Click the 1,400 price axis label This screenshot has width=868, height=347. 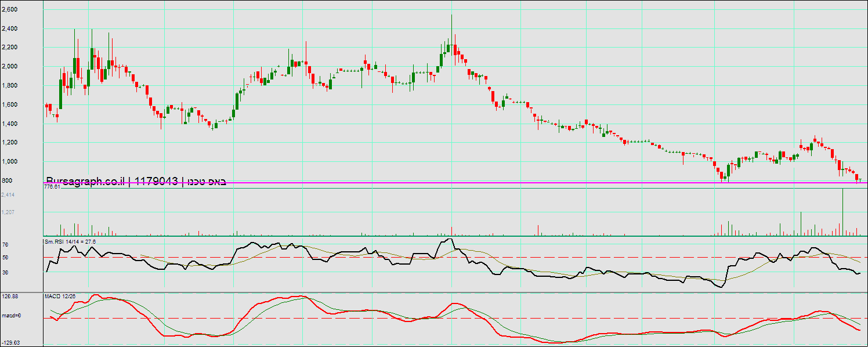pos(10,124)
